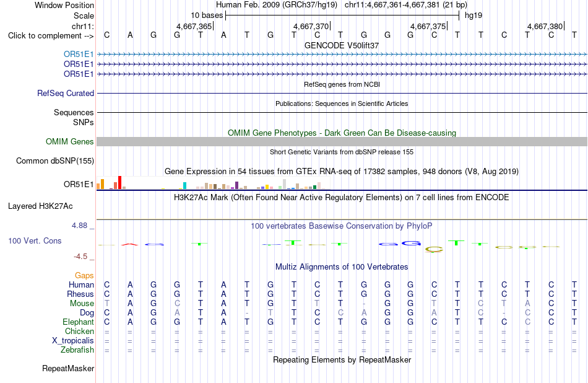Click the 4,667,375 position marker
The image size is (588, 383).
point(428,26)
